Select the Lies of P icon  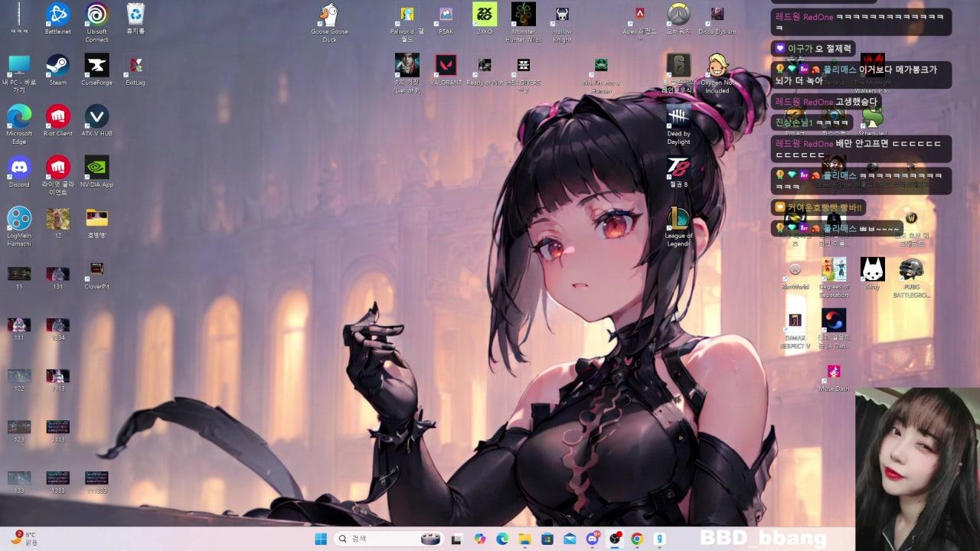click(x=407, y=73)
